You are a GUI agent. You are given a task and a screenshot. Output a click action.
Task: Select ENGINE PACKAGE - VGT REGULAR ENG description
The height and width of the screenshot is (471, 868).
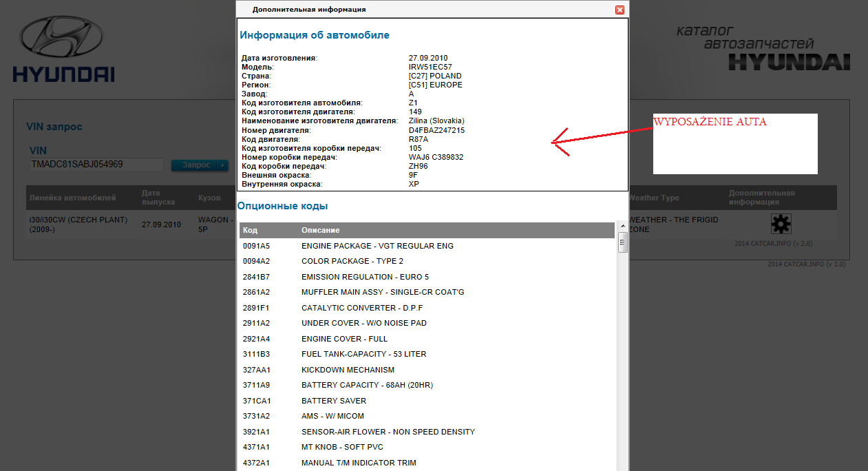pos(377,246)
